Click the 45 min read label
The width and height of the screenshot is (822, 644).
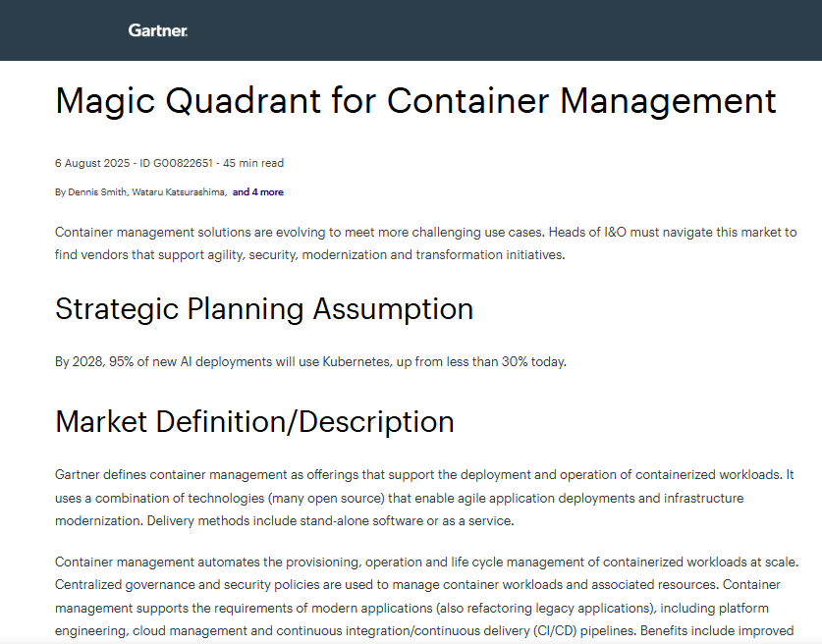click(x=253, y=163)
